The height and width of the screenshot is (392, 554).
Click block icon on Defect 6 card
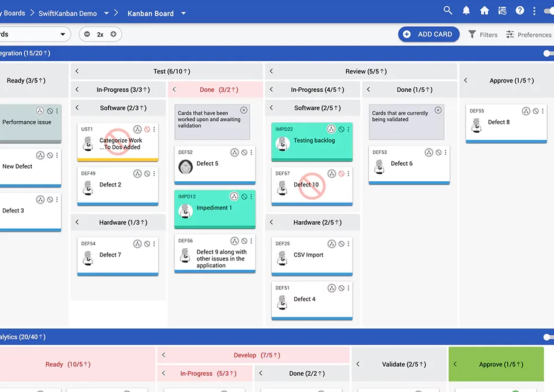[x=439, y=152]
